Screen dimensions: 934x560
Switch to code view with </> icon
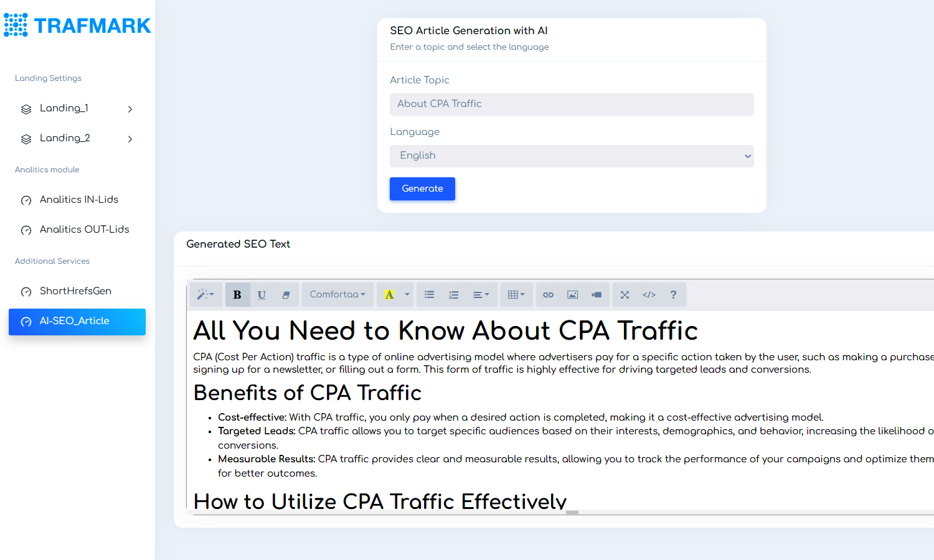point(649,295)
